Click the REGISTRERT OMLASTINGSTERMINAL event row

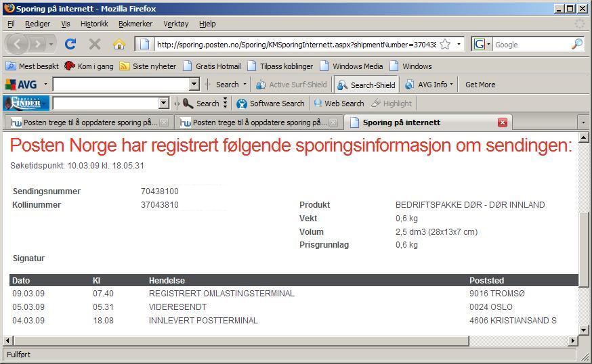[294, 294]
